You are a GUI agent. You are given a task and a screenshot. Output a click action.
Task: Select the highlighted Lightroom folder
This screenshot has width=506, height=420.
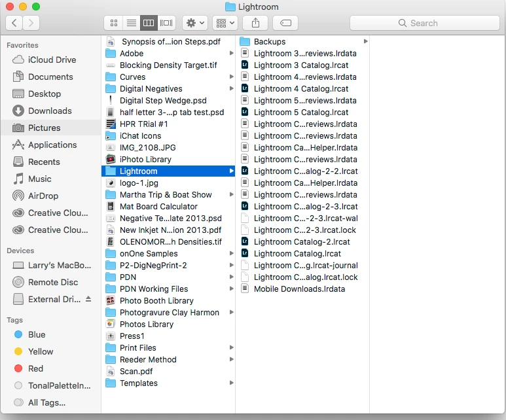pos(168,171)
